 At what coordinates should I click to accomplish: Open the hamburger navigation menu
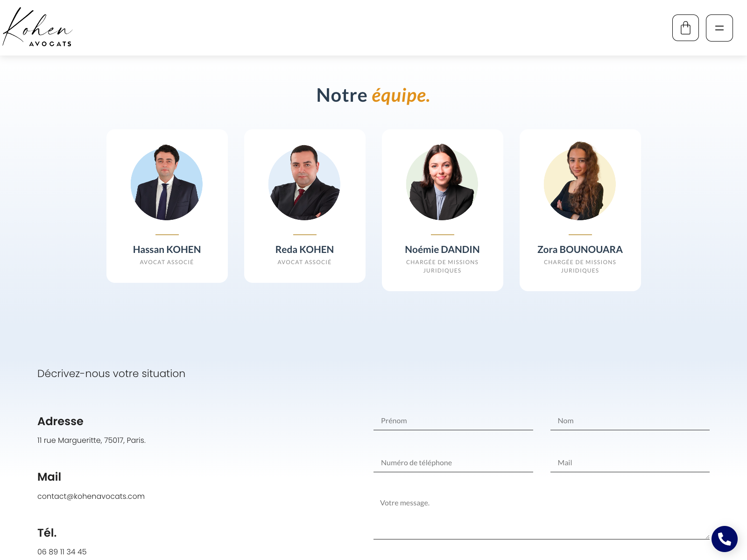coord(719,28)
